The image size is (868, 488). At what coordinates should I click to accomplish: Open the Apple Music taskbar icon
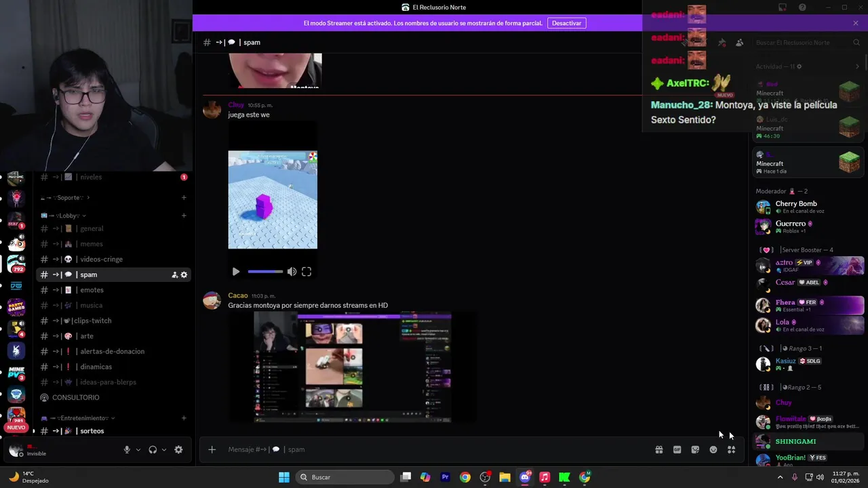click(x=545, y=477)
